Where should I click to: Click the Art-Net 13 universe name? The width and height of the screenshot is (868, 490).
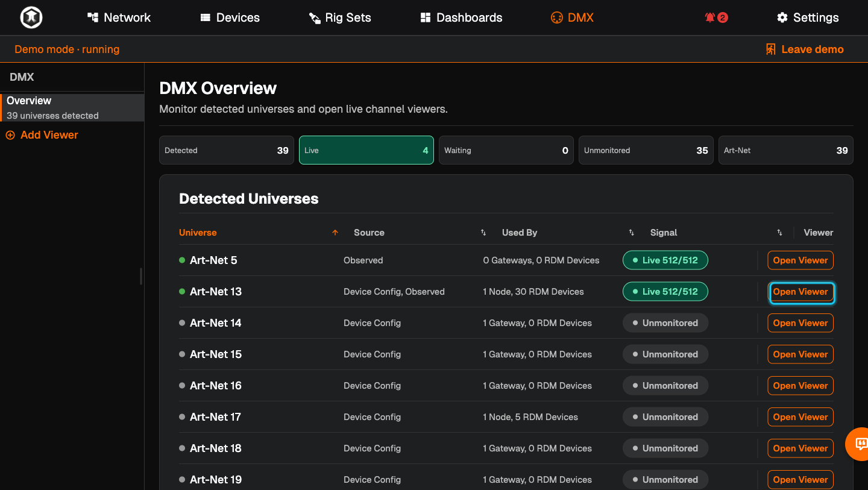pos(216,292)
